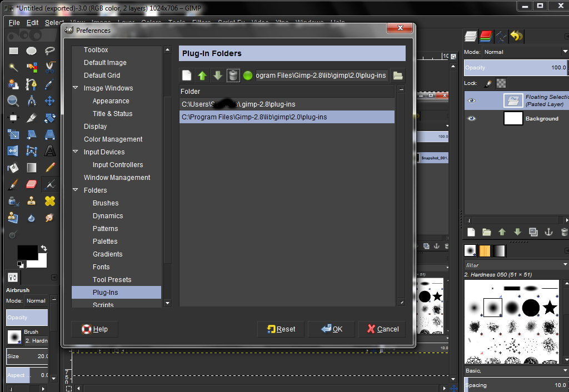Hide the Background layer
Image resolution: width=569 pixels, height=392 pixels.
tap(471, 119)
